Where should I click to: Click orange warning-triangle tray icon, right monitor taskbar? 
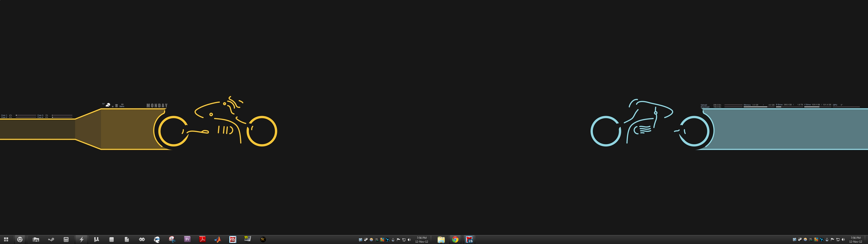[816, 240]
